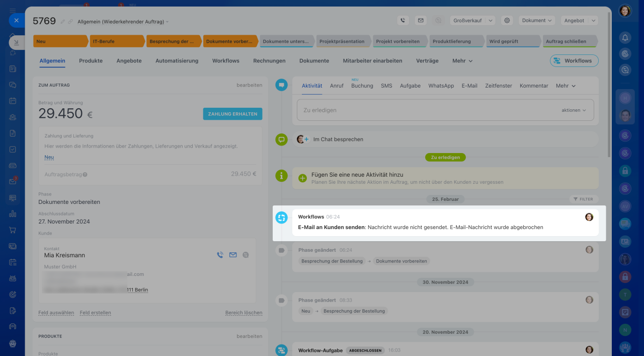This screenshot has width=644, height=356.
Task: Expand the Mehr tab menu in deal tabs
Action: [x=462, y=61]
